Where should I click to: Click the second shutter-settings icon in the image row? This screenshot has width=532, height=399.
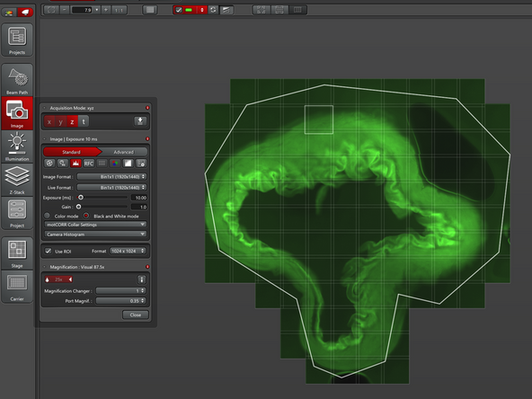click(62, 164)
